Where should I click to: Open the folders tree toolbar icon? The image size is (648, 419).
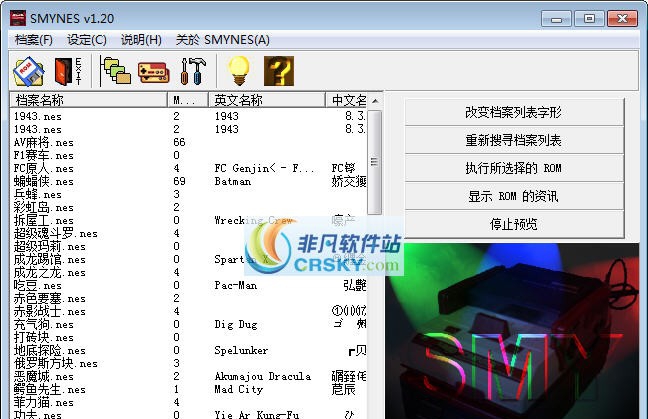tap(116, 71)
